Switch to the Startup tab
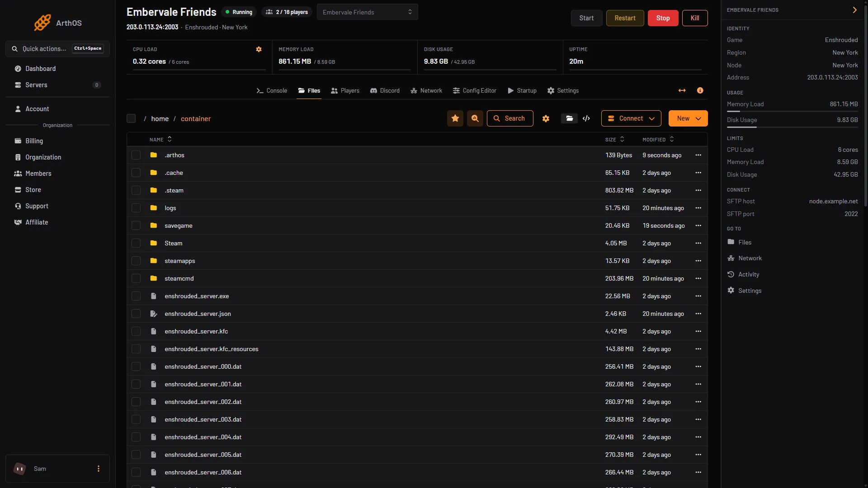This screenshot has width=868, height=488. (522, 91)
